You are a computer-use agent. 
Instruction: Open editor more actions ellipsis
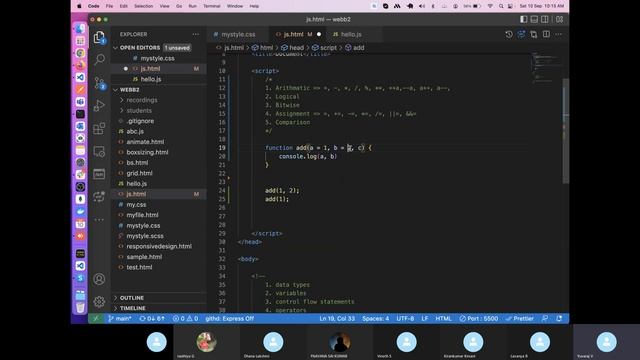point(558,34)
